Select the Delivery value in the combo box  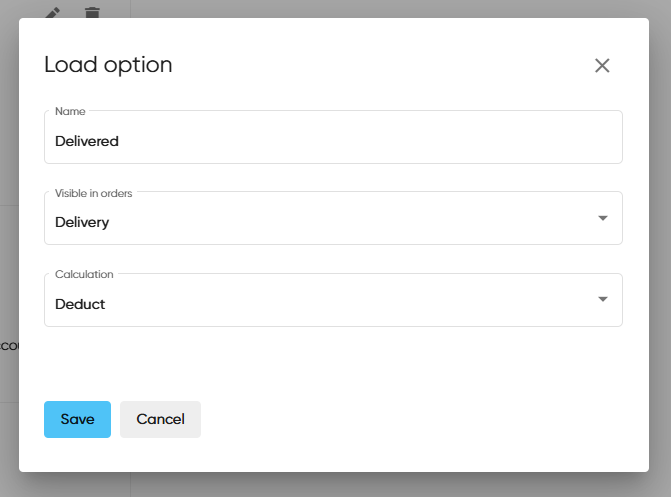point(82,222)
